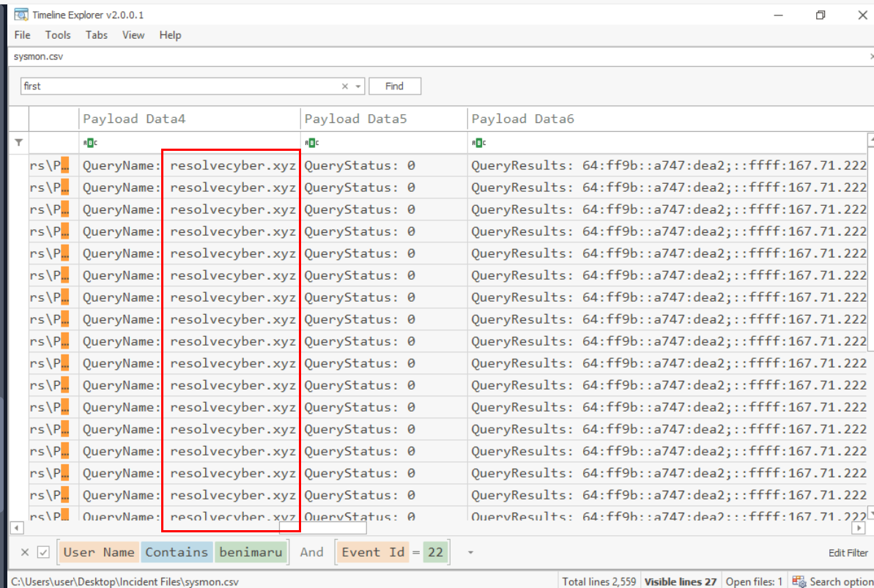
Task: Click the 'And' filter conjunction
Action: point(311,552)
